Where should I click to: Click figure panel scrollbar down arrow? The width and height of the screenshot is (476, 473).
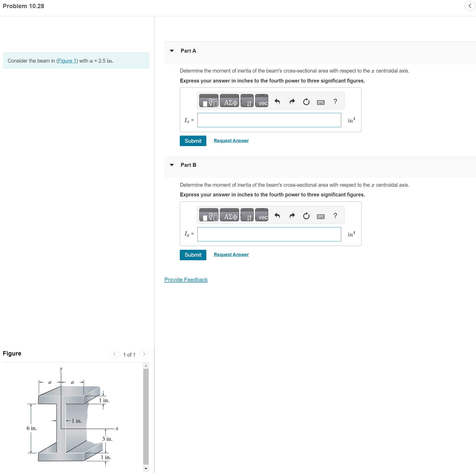[146, 468]
